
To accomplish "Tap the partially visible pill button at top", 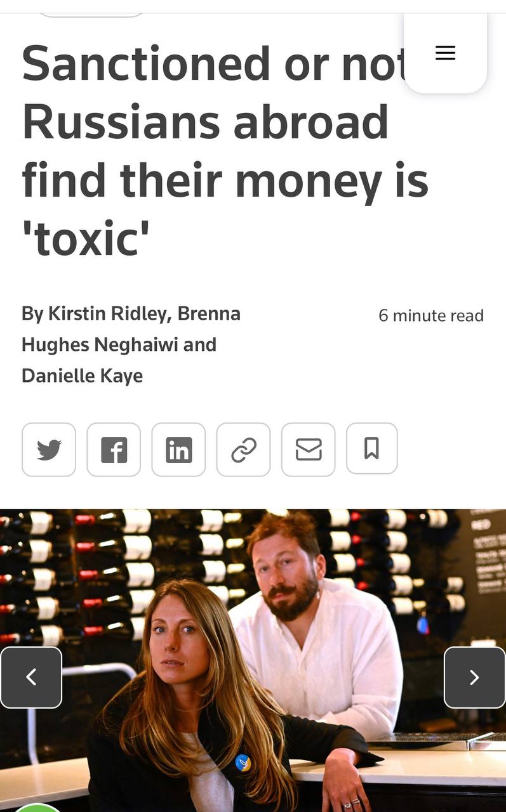I will tap(91, 14).
